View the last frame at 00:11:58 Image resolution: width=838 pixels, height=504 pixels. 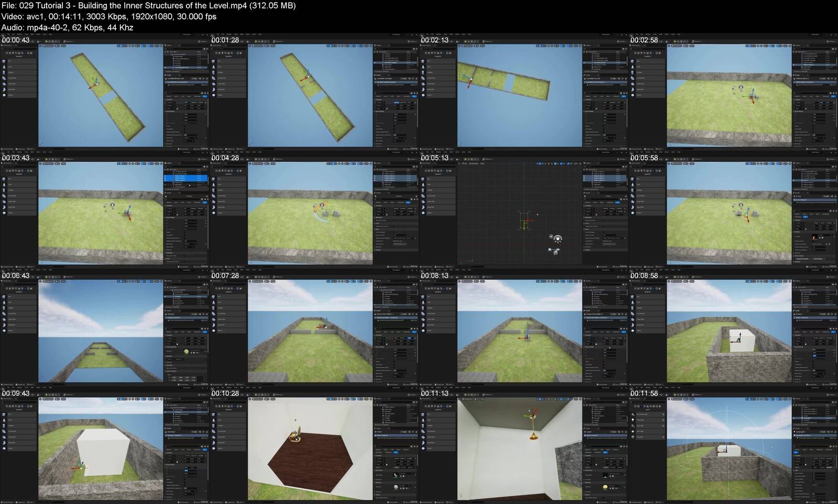(x=733, y=445)
